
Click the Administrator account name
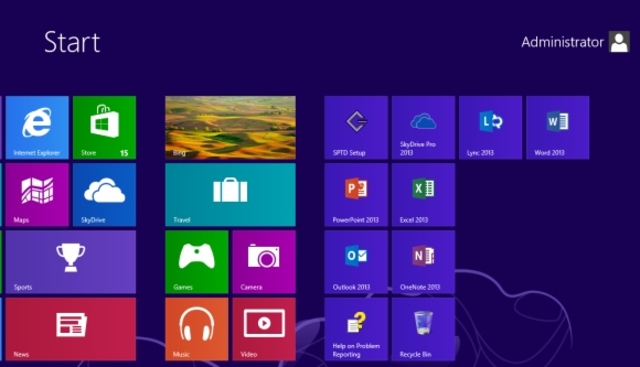click(x=562, y=42)
